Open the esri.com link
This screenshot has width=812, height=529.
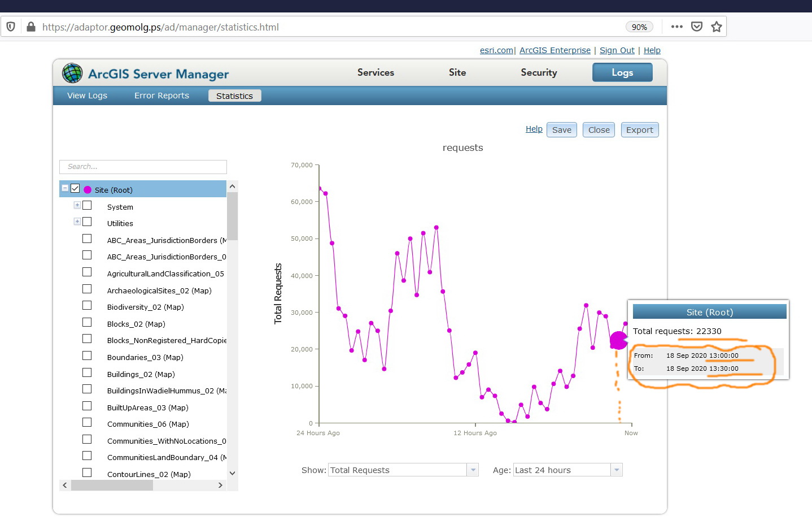pyautogui.click(x=496, y=50)
